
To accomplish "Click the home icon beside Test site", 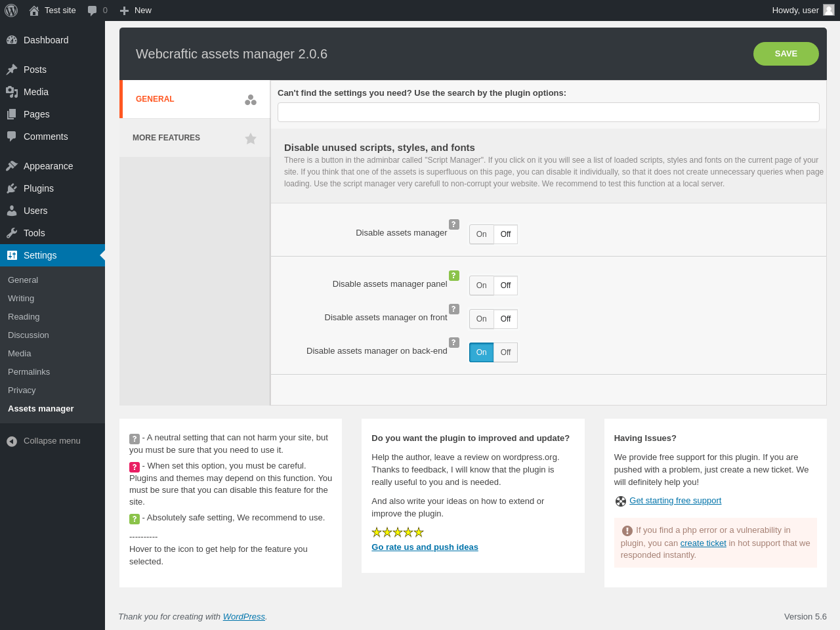I will [34, 10].
